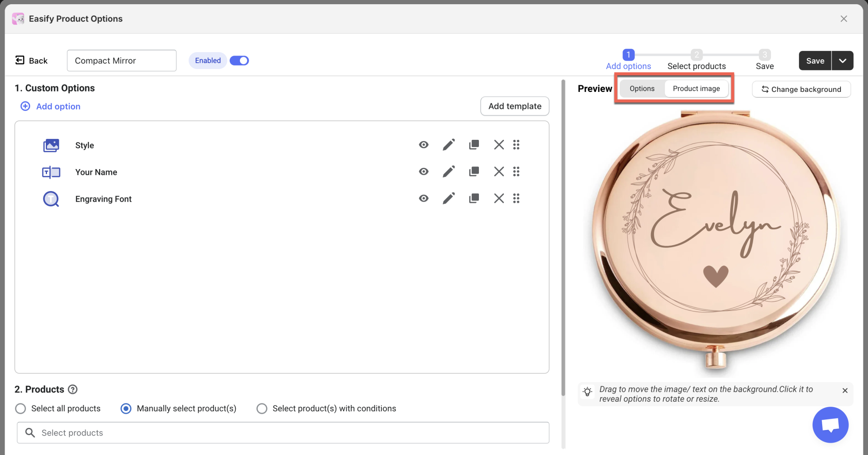Click the Products help question mark icon
Screen dimensions: 868x455
coord(73,389)
